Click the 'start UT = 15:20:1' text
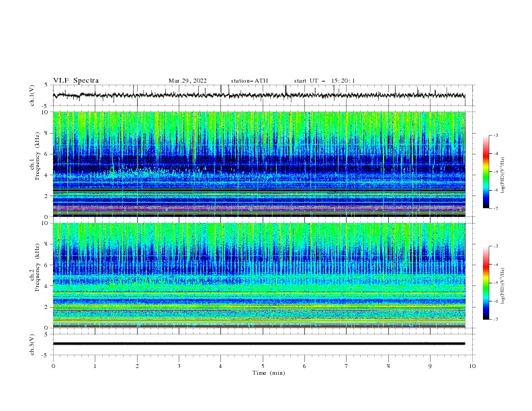532x411 pixels. [324, 81]
